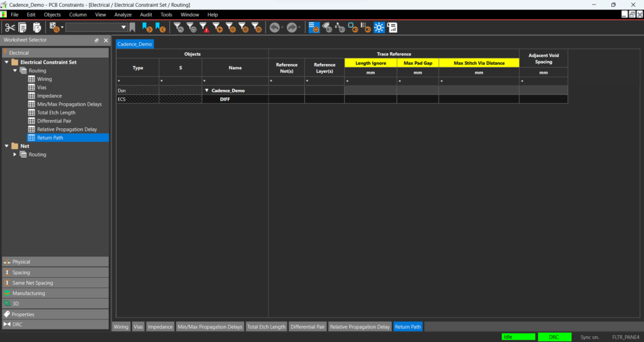Viewport: 644px width, 342px height.
Task: Click the Redo arrow icon
Action: [x=292, y=28]
